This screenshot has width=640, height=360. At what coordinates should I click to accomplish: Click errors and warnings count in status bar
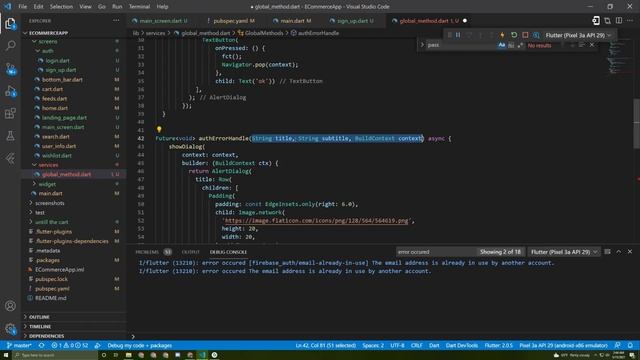coord(69,345)
